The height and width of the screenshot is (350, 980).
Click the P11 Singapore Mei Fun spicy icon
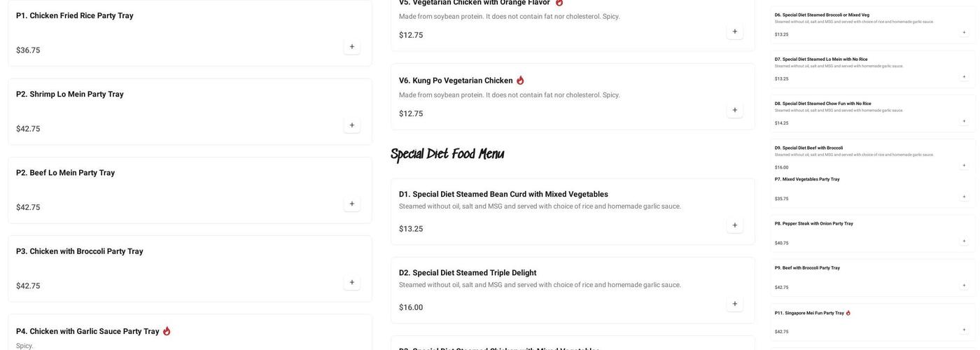(x=848, y=313)
